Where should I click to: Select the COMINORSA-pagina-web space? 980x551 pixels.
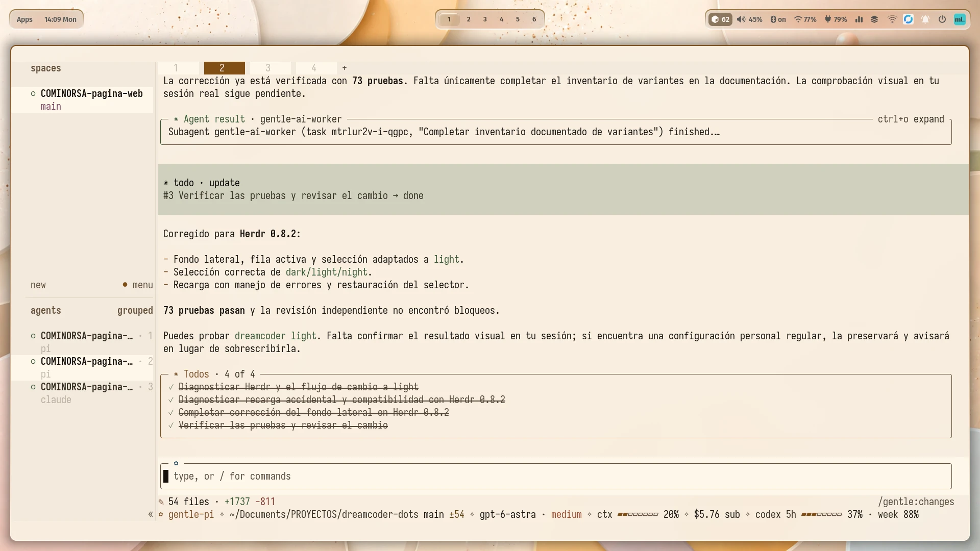tap(83, 100)
